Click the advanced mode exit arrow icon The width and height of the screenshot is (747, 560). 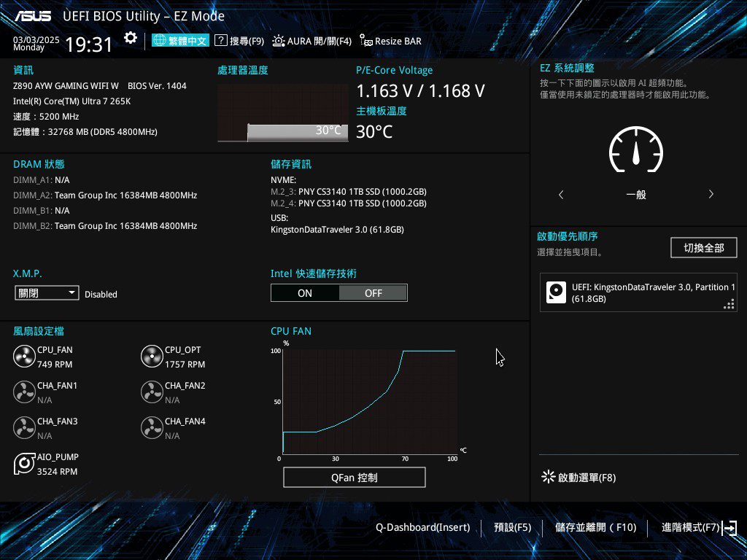click(x=729, y=528)
